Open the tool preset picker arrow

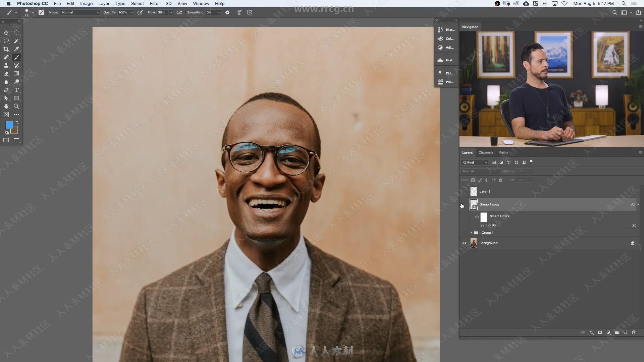pos(15,12)
